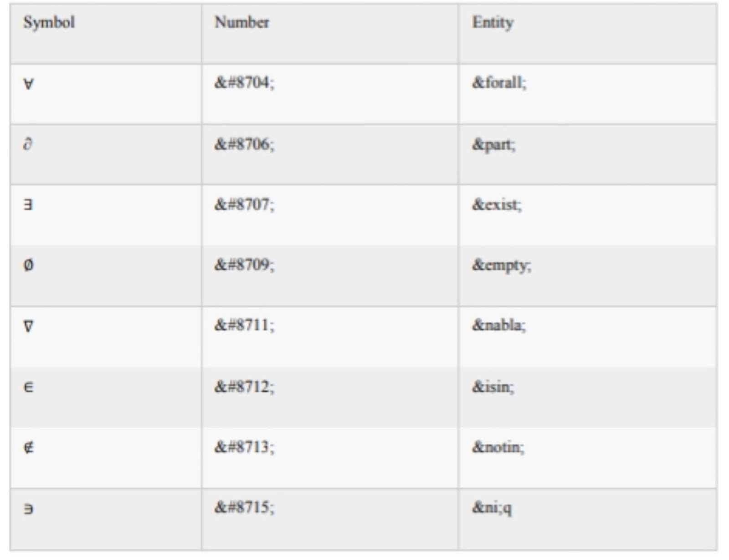The image size is (729, 560).
Task: Click the &#8709; number code
Action: (245, 265)
